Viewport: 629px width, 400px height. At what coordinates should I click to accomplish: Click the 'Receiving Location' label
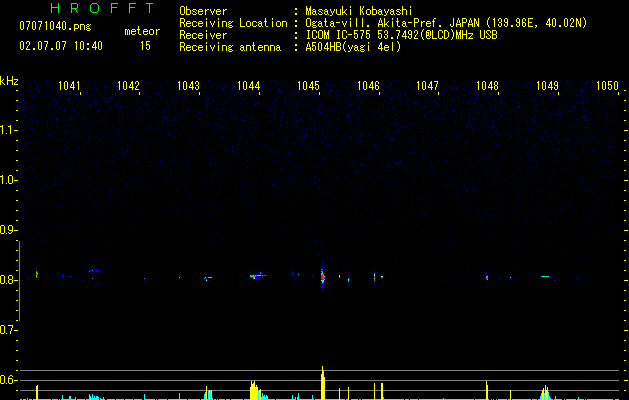coord(233,23)
